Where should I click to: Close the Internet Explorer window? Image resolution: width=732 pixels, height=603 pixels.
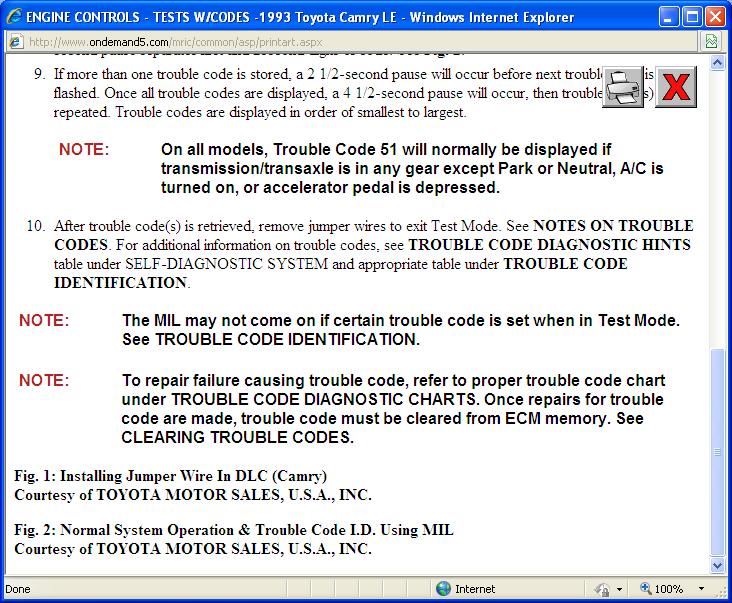point(715,17)
